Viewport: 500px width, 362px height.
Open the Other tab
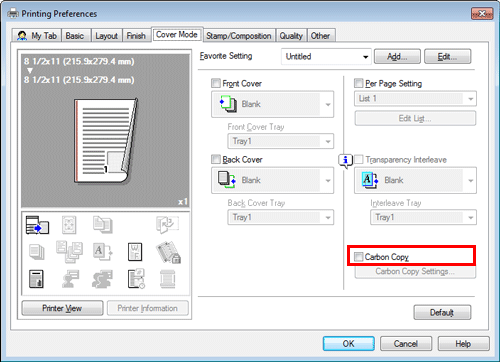click(x=320, y=36)
